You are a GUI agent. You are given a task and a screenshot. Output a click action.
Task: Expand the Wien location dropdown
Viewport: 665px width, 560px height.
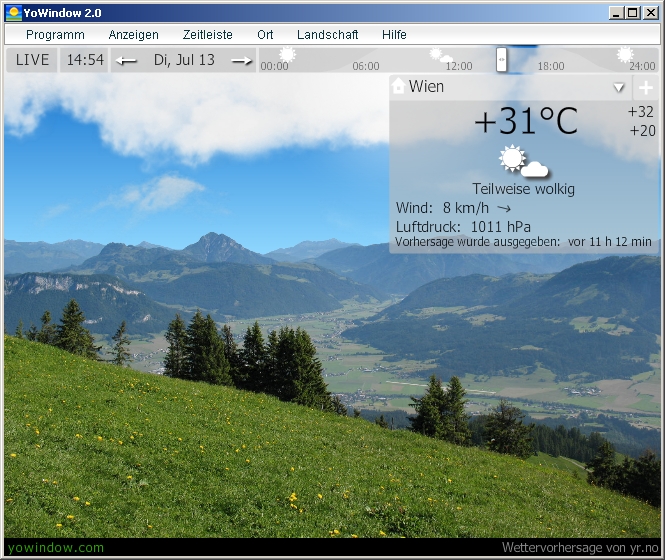tap(619, 87)
